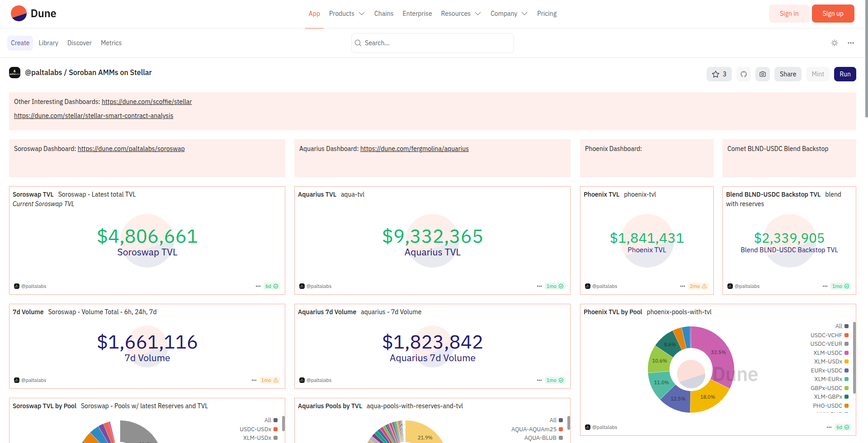
Task: Click the 1mo badge on Aquarius TVL card
Action: tap(555, 286)
